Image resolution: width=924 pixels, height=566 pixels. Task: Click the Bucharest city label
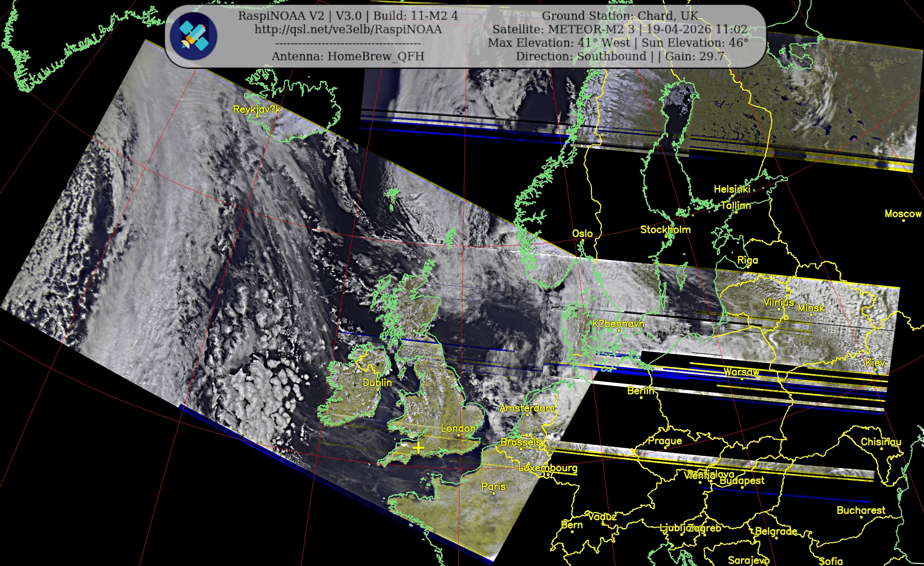861,510
